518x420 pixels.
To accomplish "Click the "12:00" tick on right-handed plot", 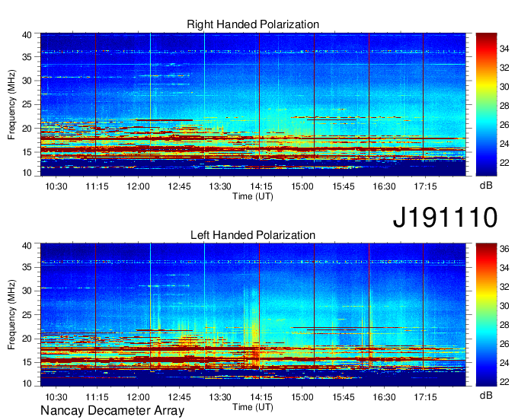I will [x=138, y=186].
